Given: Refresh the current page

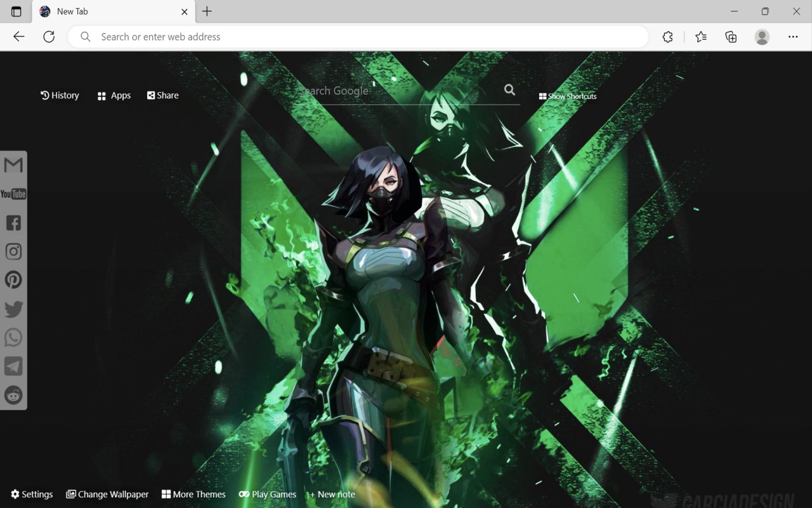Looking at the screenshot, I should click(49, 37).
